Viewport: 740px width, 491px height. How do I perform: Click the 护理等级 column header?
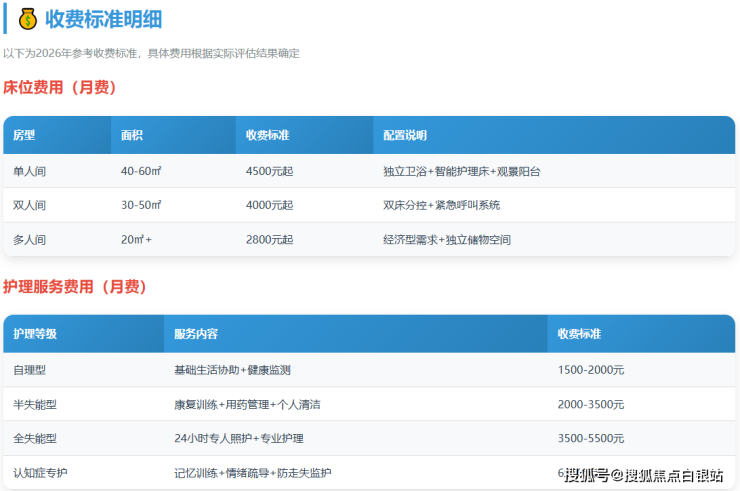tap(35, 333)
